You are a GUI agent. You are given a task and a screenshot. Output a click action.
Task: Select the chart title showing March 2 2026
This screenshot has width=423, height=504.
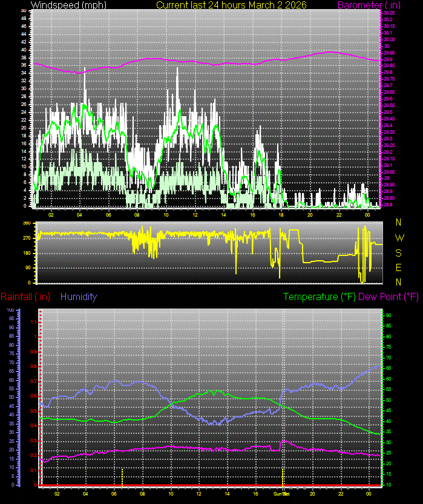point(231,5)
